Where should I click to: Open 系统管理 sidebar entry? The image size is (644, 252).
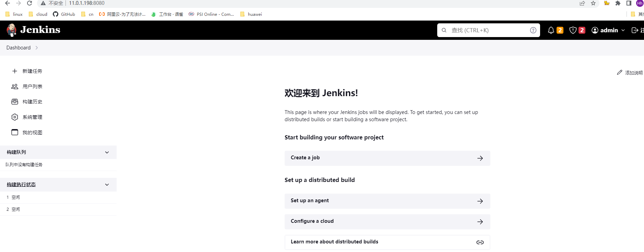[32, 117]
